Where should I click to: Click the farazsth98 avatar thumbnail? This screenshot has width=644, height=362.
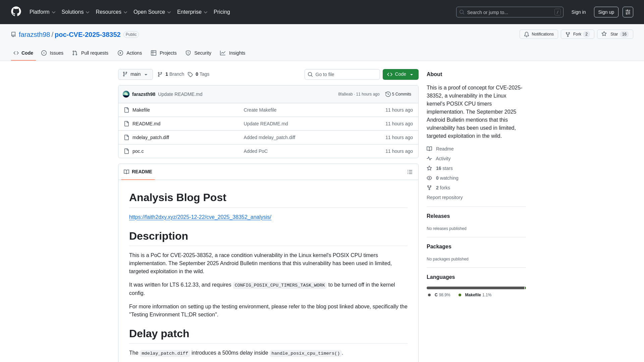(x=126, y=94)
